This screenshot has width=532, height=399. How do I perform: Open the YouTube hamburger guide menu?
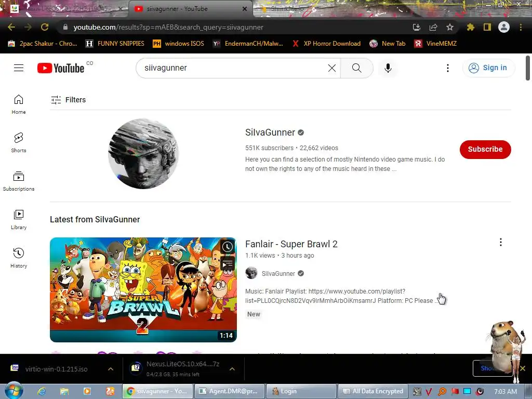[x=19, y=68]
